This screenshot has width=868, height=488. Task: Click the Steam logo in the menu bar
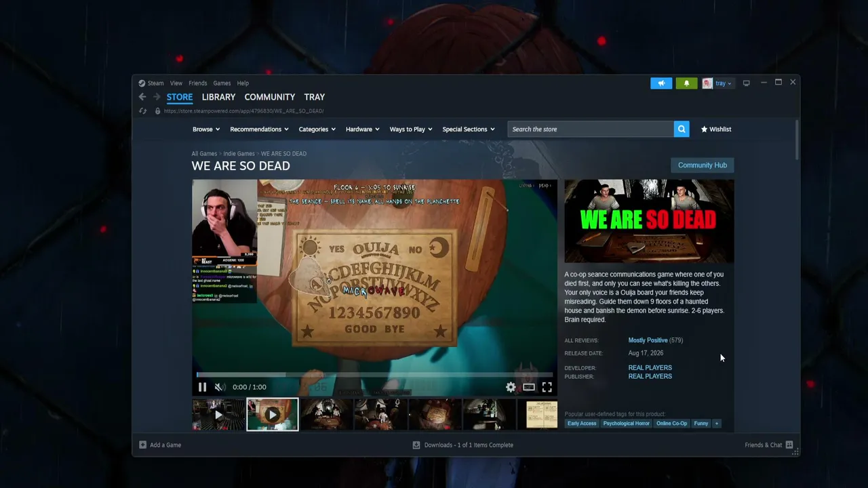coord(142,83)
